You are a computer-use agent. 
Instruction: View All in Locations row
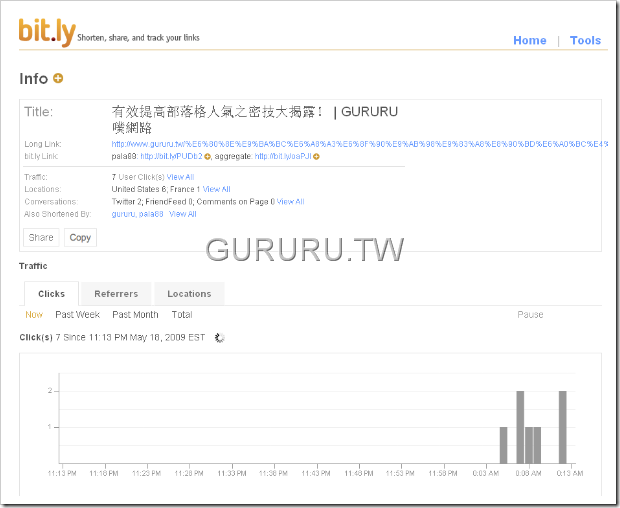pyautogui.click(x=216, y=189)
